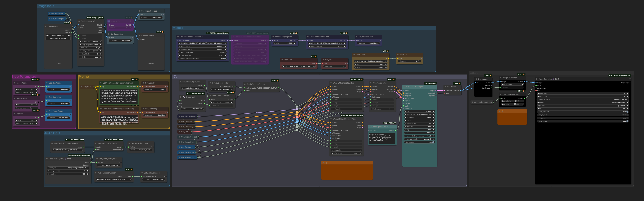Image resolution: width=644 pixels, height=201 pixels.
Task: Click the Models group title
Action: (178, 28)
